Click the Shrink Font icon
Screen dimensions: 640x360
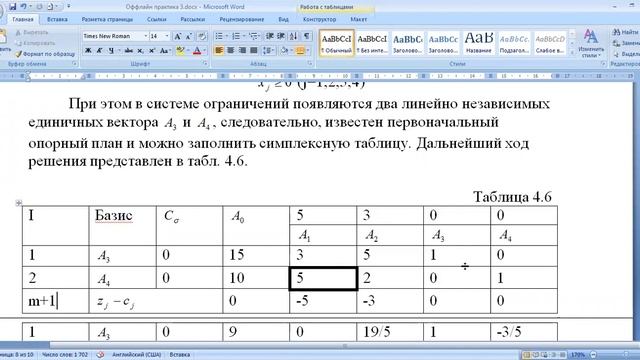189,36
